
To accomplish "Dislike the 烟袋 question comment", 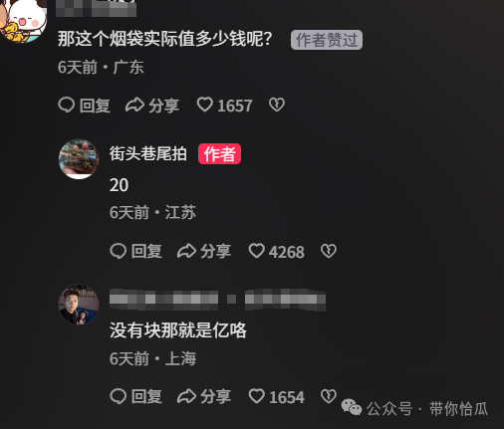I will 277,105.
